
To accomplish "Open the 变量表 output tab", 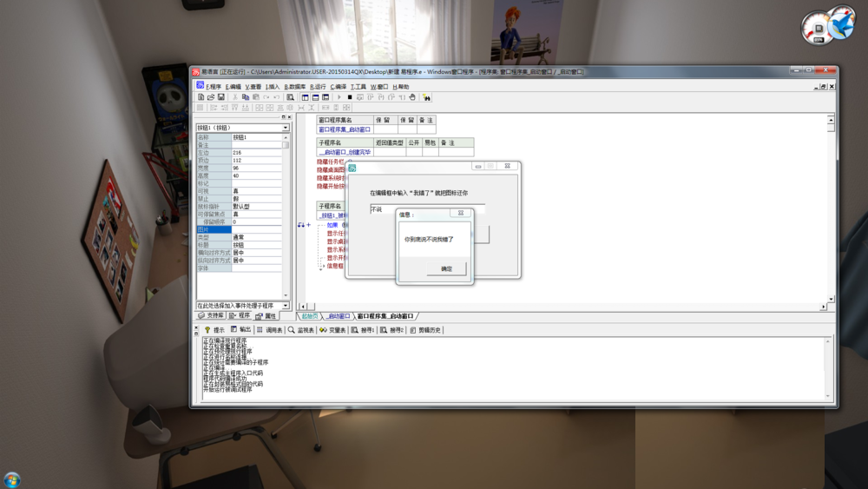I will (332, 330).
